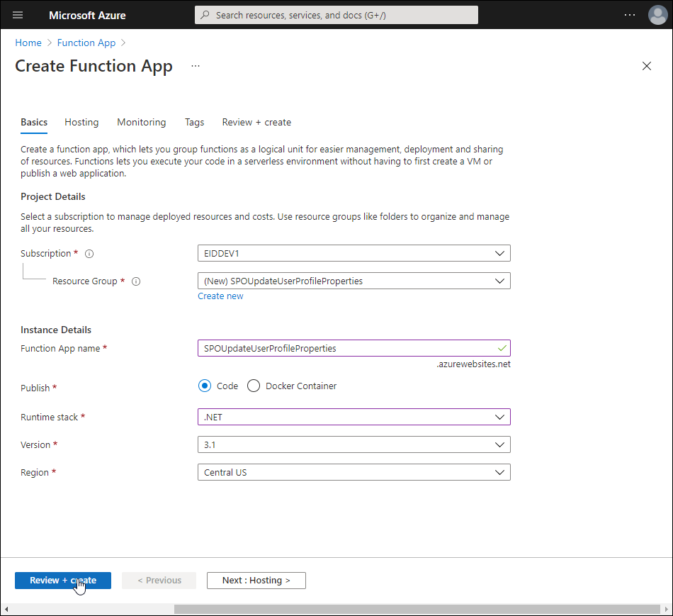Click the Resource Group info icon

tap(136, 281)
